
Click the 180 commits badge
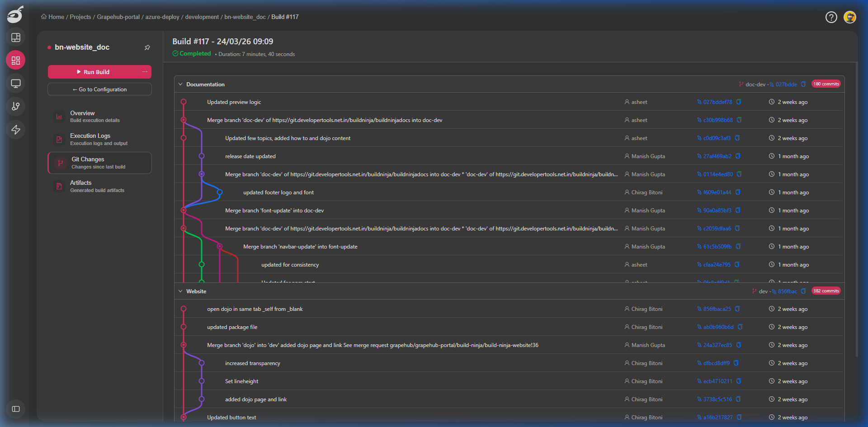pos(826,84)
